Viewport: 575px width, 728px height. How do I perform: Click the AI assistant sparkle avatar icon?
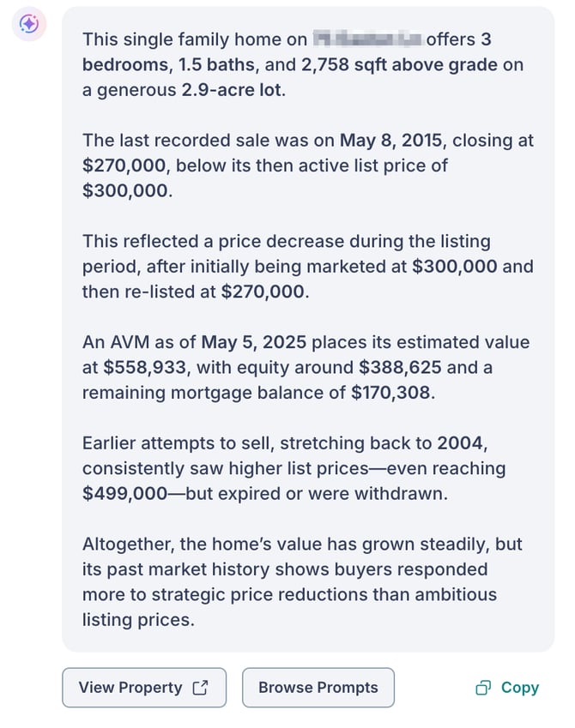tap(28, 25)
